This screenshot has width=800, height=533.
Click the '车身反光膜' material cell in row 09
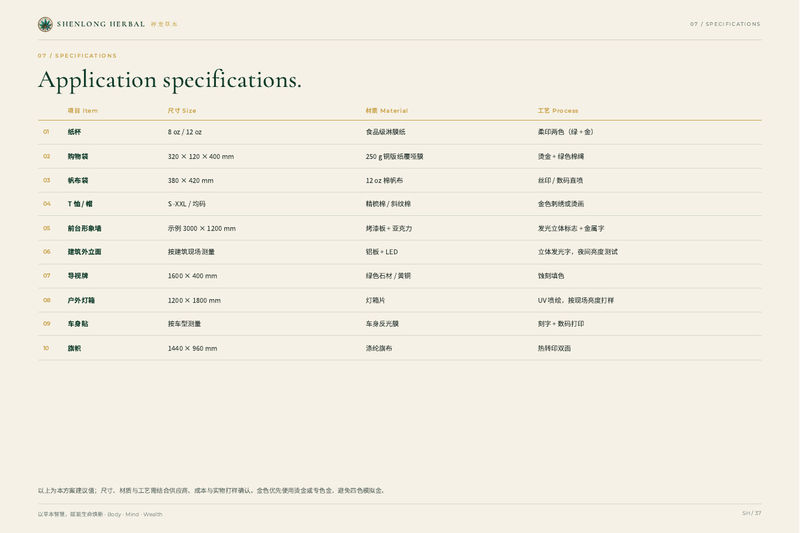pyautogui.click(x=382, y=324)
